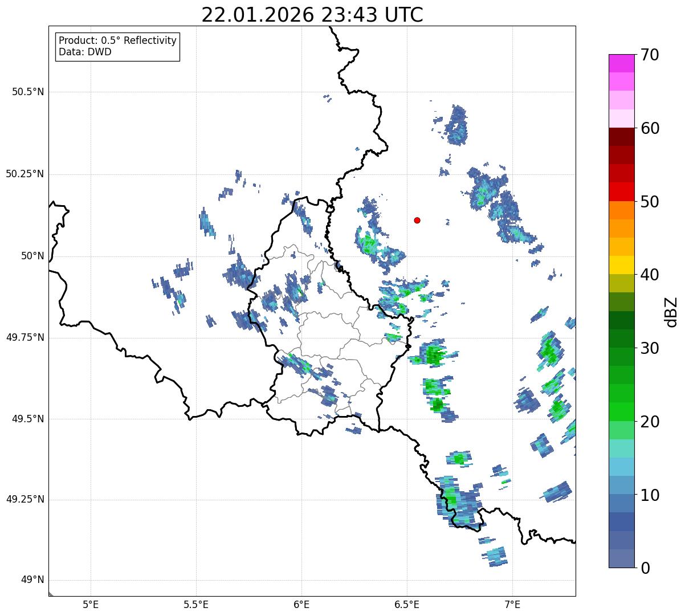The width and height of the screenshot is (685, 616).
Task: Pick the dark maroon swatch just below 60 dBZ
Action: tap(621, 137)
